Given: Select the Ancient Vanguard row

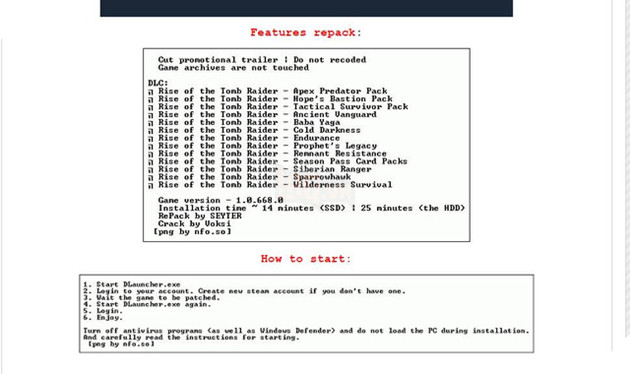Looking at the screenshot, I should coord(262,114).
